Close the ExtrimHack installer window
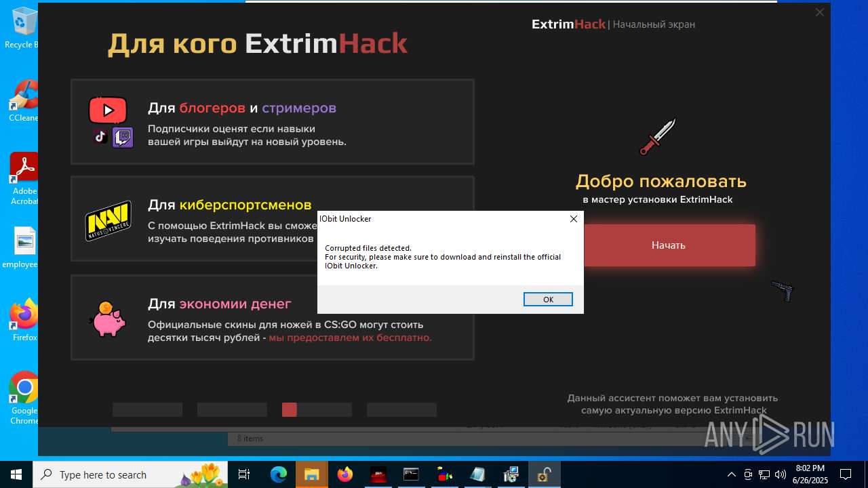 click(819, 12)
